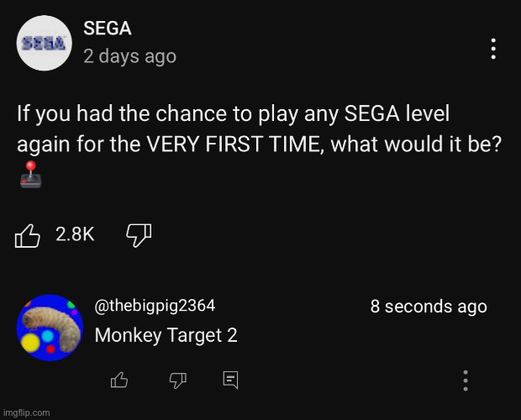521x420 pixels.
Task: Click the @thebigpig2364 username
Action: pyautogui.click(x=155, y=307)
